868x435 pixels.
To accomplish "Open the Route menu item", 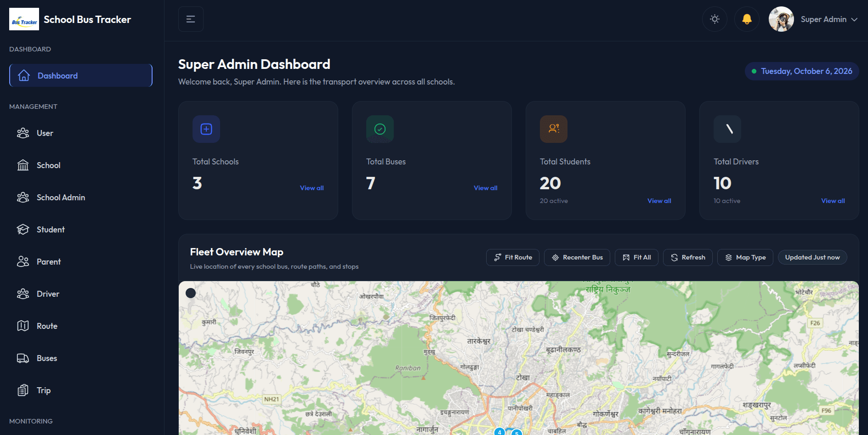I will tap(81, 326).
